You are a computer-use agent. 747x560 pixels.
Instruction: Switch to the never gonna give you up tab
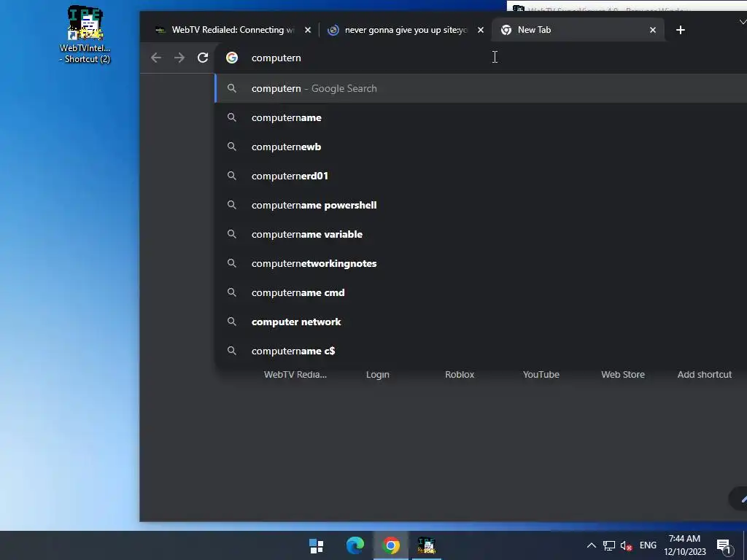point(405,30)
